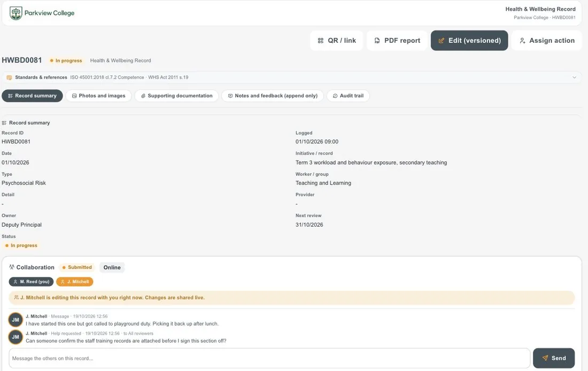Click the Standards & references icon

pos(10,78)
